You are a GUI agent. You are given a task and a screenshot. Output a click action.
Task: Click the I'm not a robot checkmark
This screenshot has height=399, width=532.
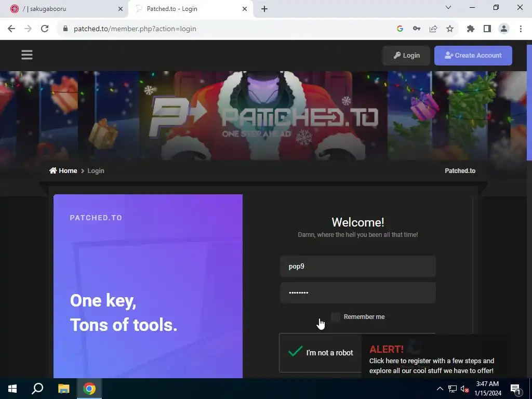[295, 352]
